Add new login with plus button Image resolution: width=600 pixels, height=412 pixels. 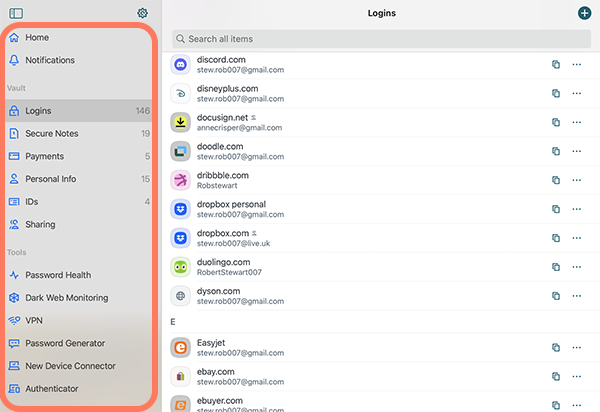point(584,13)
